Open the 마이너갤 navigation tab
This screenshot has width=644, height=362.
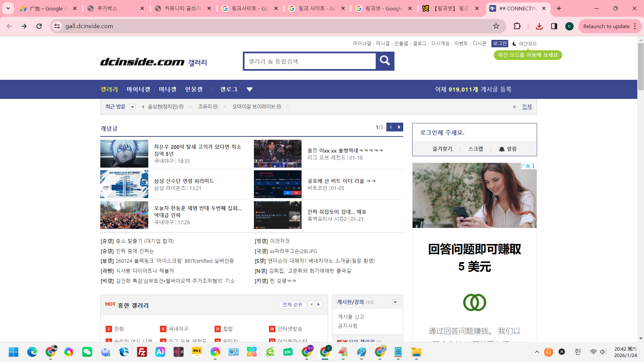coord(138,89)
